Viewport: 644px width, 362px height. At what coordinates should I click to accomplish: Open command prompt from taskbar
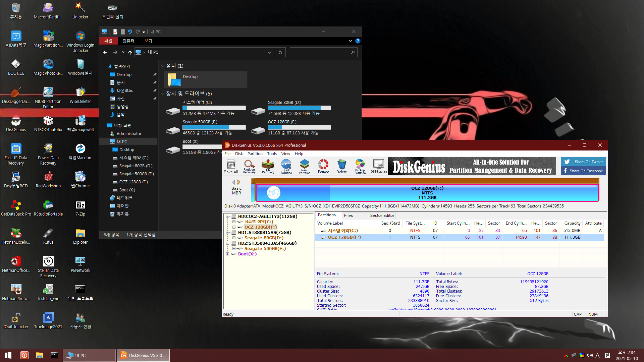coord(54,355)
